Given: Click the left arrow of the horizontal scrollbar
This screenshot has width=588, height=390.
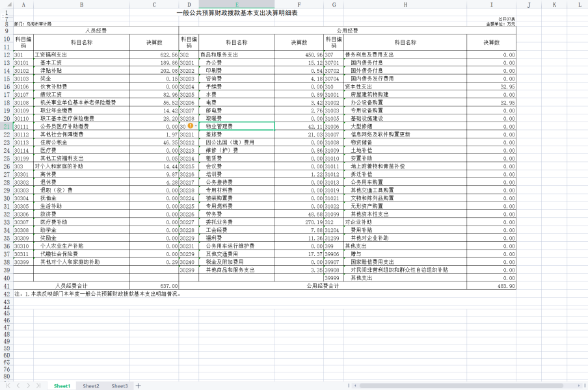Looking at the screenshot, I should click(x=354, y=385).
